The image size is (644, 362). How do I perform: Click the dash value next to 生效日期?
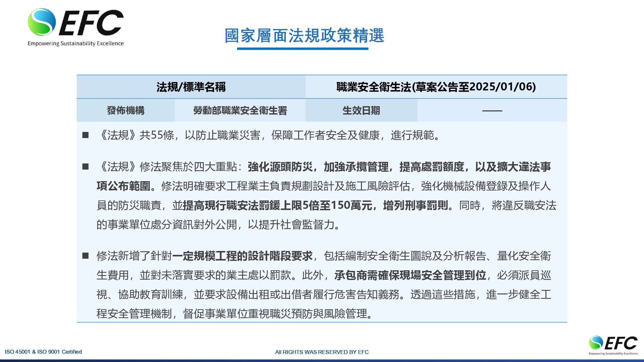click(x=492, y=110)
